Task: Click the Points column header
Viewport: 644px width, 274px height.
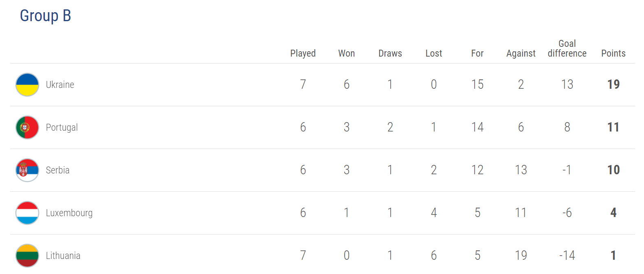Action: pos(613,53)
